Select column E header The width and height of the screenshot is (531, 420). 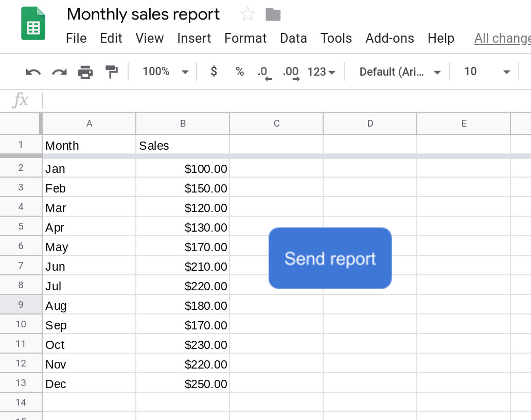(464, 124)
